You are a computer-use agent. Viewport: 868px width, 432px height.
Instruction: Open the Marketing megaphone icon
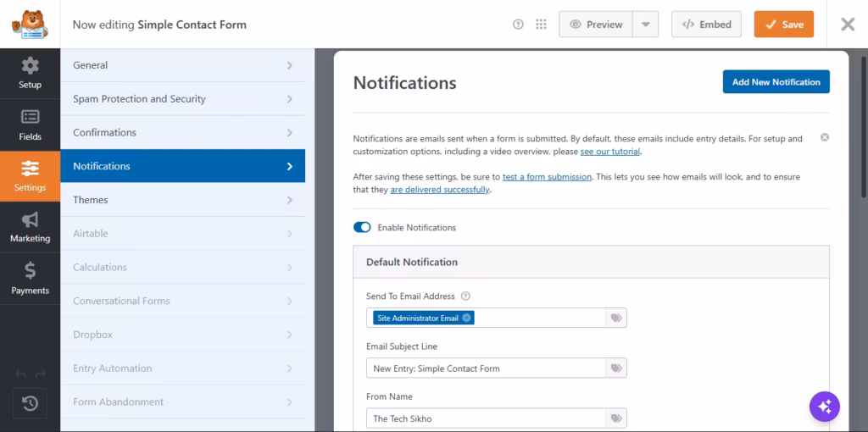(x=30, y=219)
